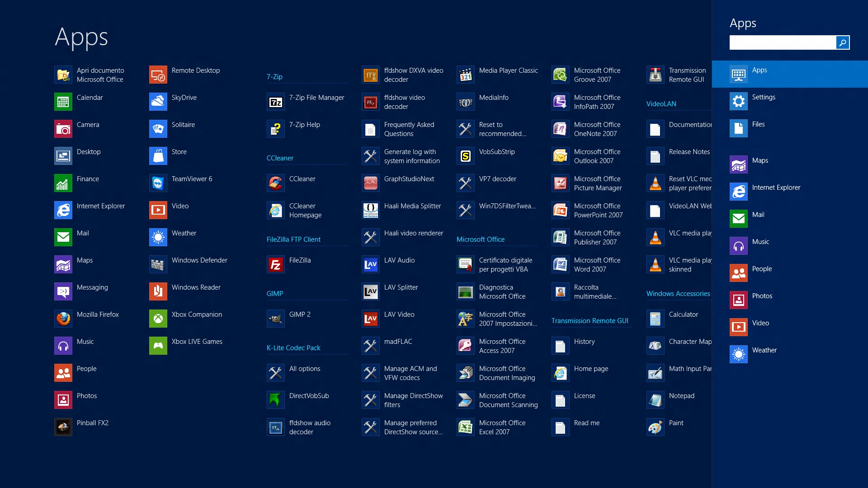868x488 pixels.
Task: Open 'Home page' under Transmission Remote GUI
Action: 592,373
